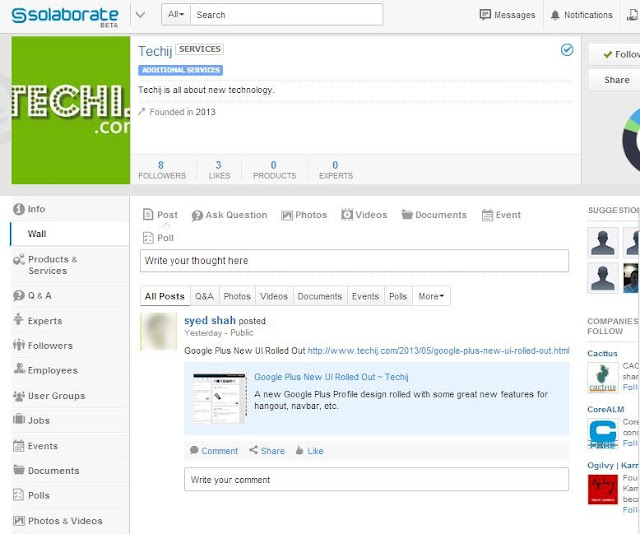Switch to the All Posts tab
The width and height of the screenshot is (640, 534).
pyautogui.click(x=165, y=296)
